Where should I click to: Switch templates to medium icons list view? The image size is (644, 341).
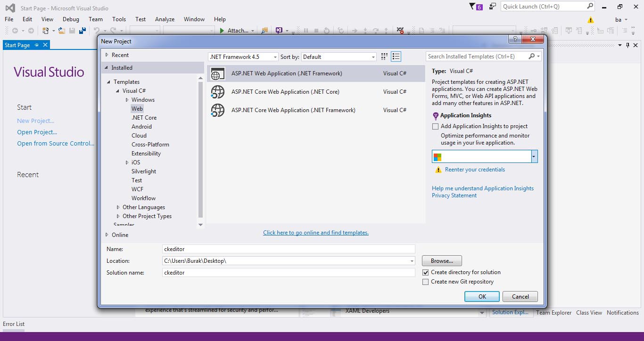(396, 57)
